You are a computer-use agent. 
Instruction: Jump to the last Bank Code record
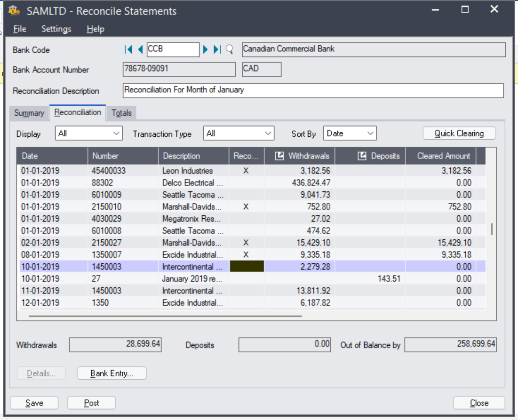tap(217, 49)
